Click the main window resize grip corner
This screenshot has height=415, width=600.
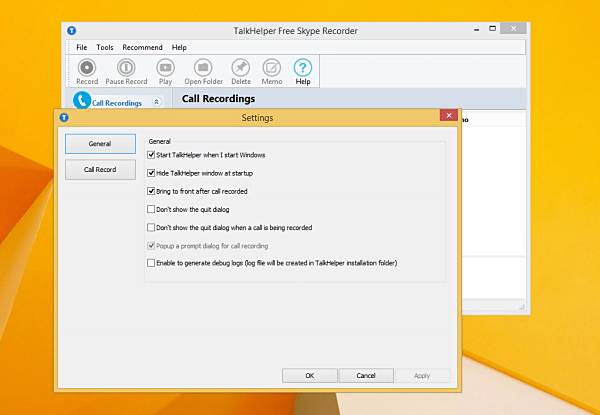[522, 307]
